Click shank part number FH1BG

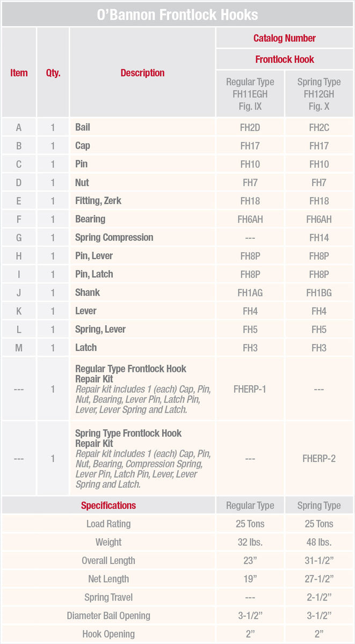point(319,292)
